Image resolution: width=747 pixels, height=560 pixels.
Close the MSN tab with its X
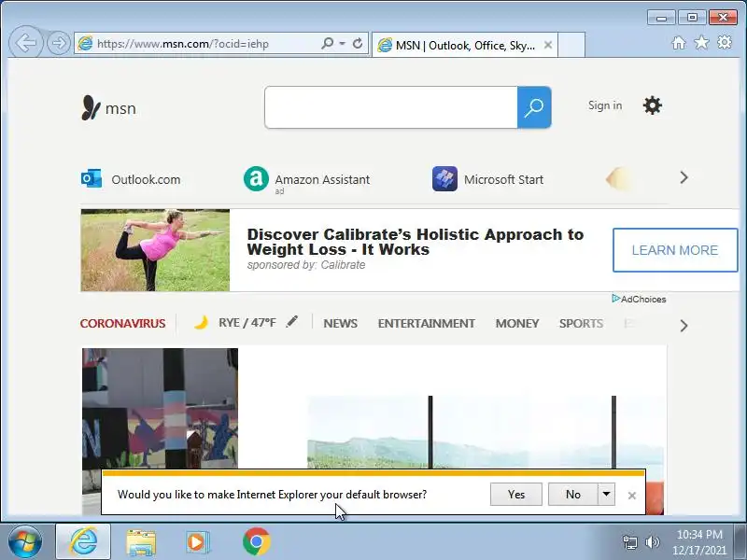point(548,45)
